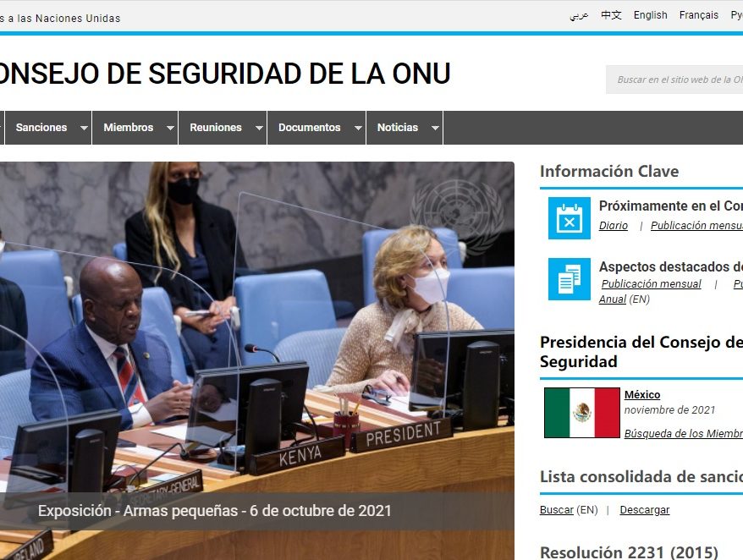Image resolution: width=743 pixels, height=560 pixels.
Task: Open the Anual (EN) link
Action: pyautogui.click(x=611, y=299)
